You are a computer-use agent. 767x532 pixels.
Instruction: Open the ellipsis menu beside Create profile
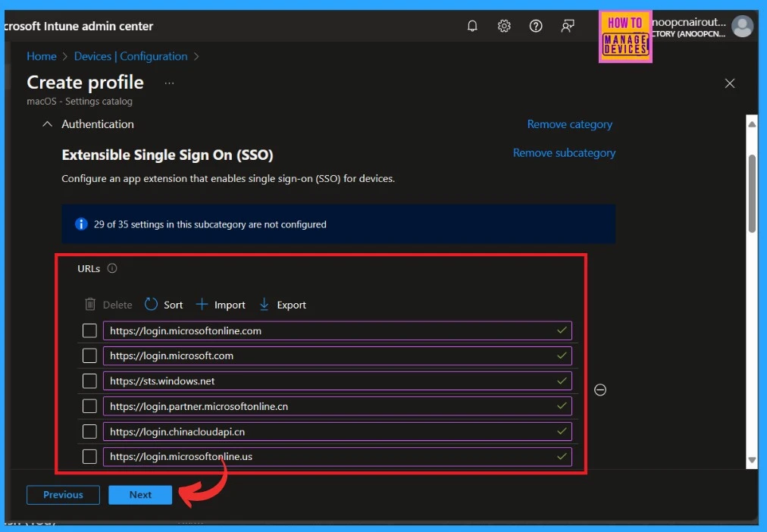click(x=169, y=83)
